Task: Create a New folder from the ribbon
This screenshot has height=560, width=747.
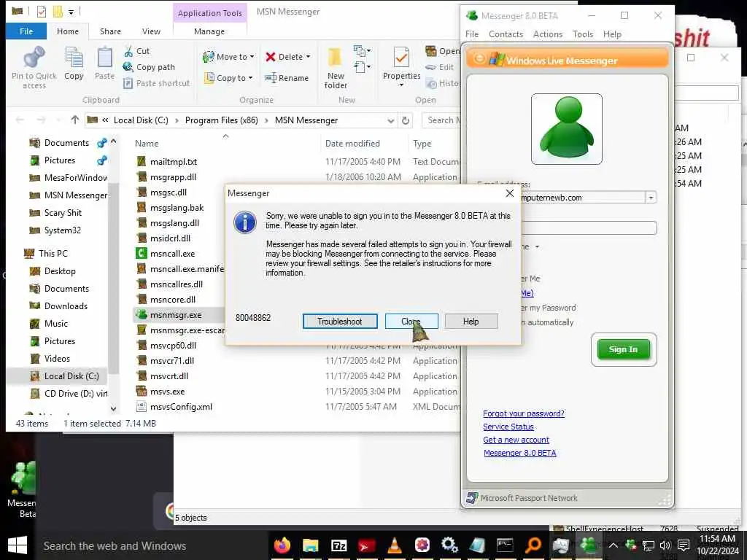Action: 336,68
